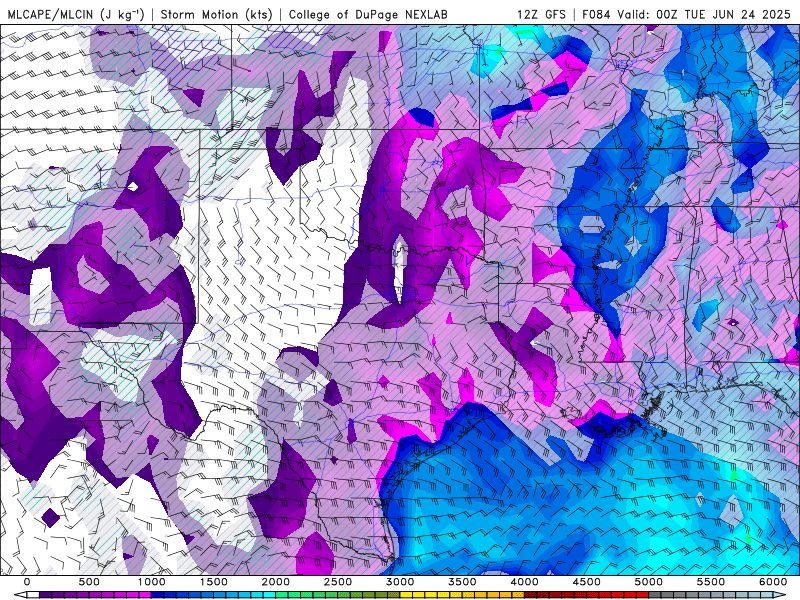Click the 5500 label on the color scale
The image size is (800, 600).
(x=711, y=582)
